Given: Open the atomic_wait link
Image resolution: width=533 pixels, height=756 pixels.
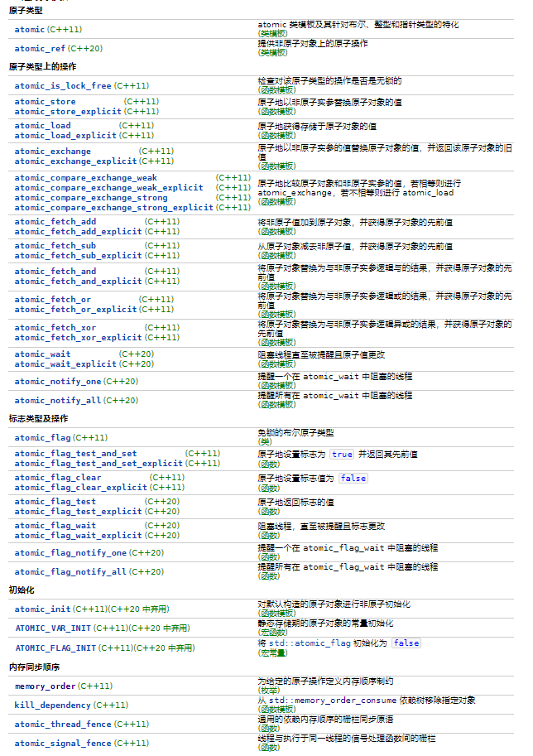Looking at the screenshot, I should 42,354.
